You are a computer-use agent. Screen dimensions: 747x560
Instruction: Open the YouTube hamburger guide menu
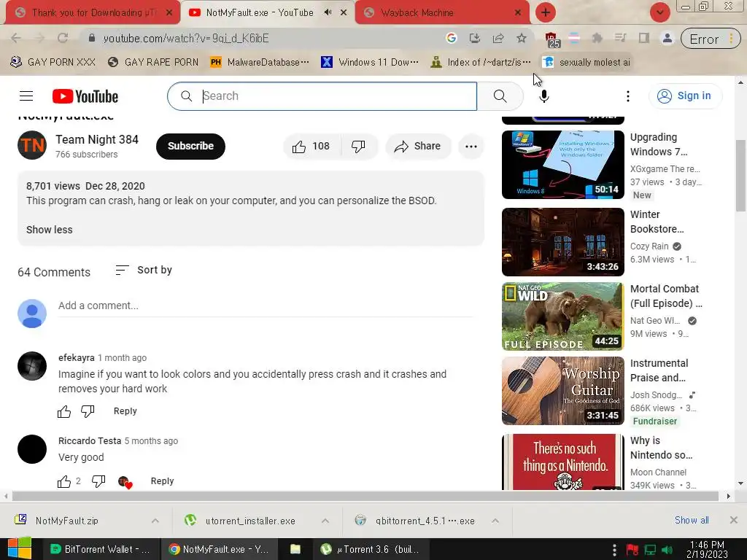point(26,96)
